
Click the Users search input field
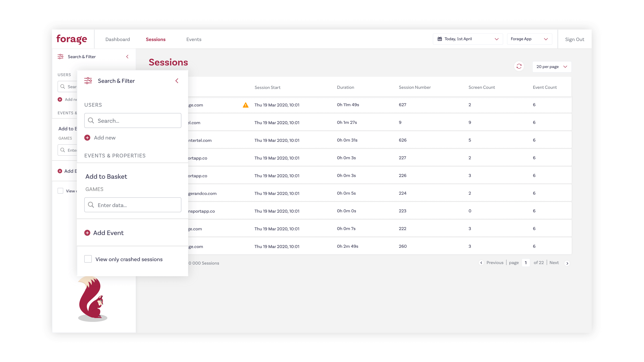point(133,120)
